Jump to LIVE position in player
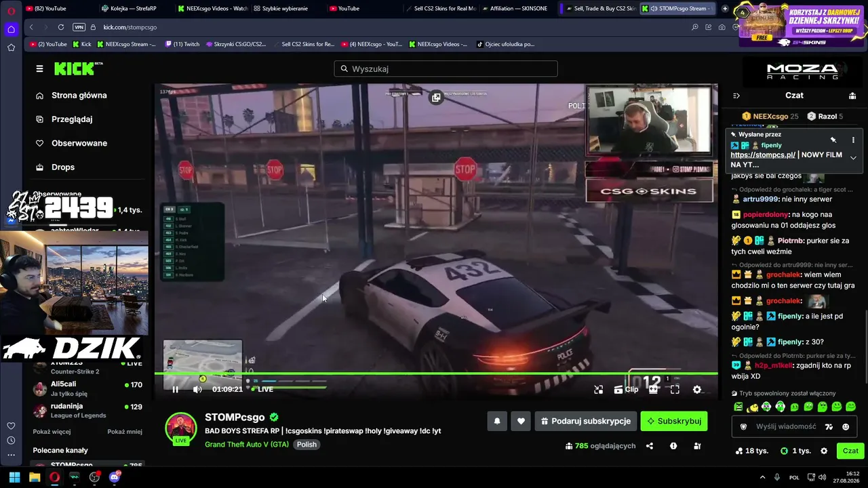 [262, 390]
